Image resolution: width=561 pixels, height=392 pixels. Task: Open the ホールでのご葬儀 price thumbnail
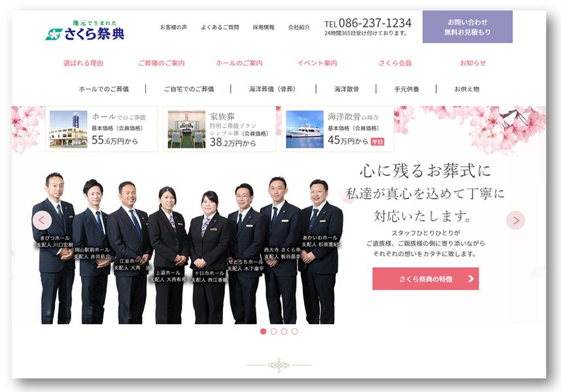pos(68,129)
